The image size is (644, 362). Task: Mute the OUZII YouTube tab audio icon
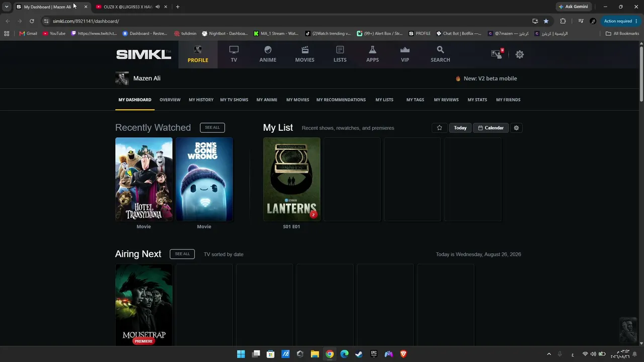coord(157,7)
